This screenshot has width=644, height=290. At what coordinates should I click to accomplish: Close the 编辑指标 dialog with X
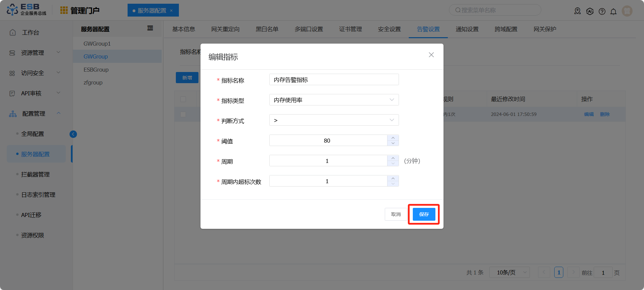[x=431, y=55]
